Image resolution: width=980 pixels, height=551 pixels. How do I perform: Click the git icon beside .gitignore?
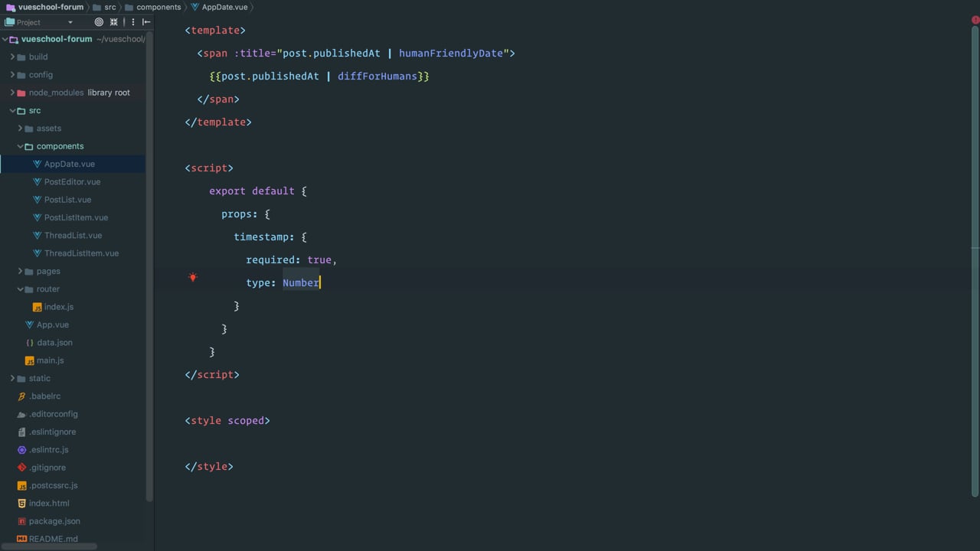pyautogui.click(x=22, y=468)
